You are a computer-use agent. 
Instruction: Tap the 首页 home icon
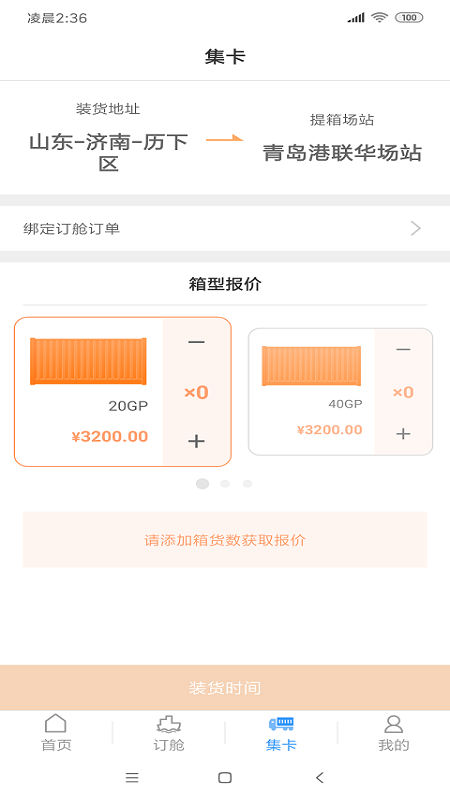56,723
